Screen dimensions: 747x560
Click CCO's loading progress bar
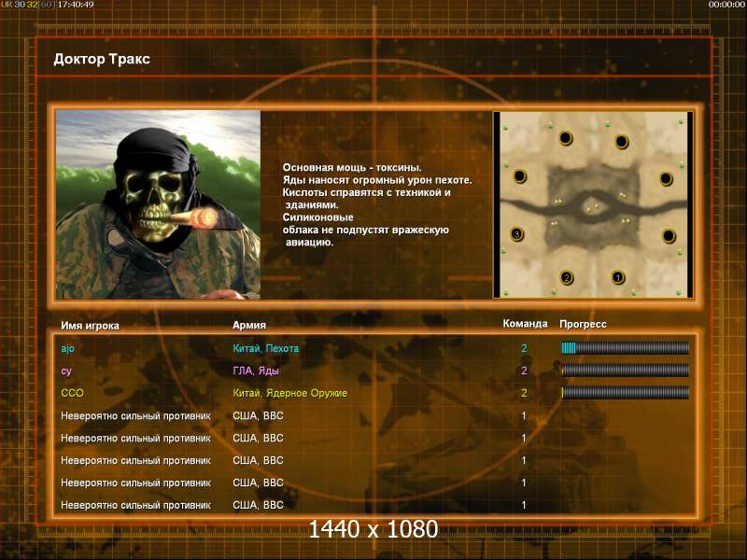625,392
